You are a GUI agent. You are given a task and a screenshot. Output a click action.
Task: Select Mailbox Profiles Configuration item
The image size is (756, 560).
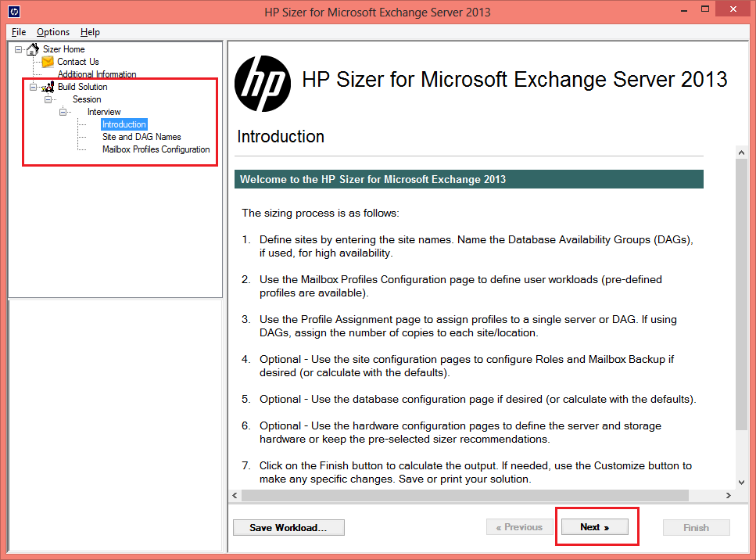[x=156, y=149]
